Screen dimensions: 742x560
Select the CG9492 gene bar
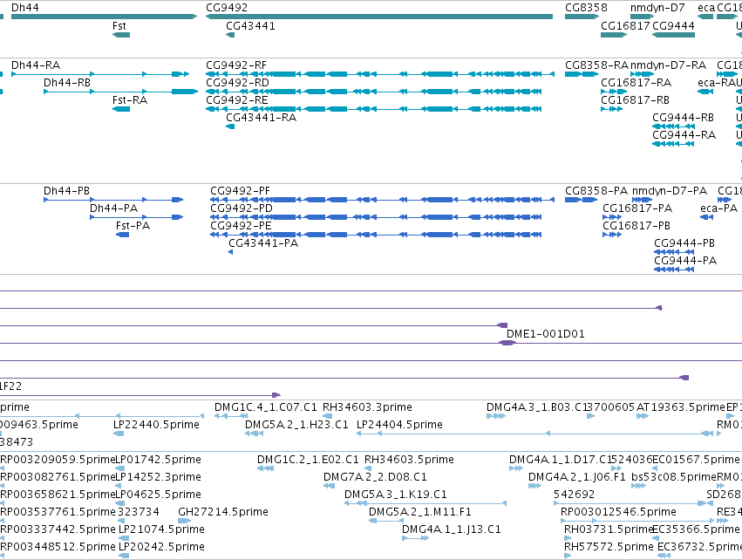tap(379, 17)
